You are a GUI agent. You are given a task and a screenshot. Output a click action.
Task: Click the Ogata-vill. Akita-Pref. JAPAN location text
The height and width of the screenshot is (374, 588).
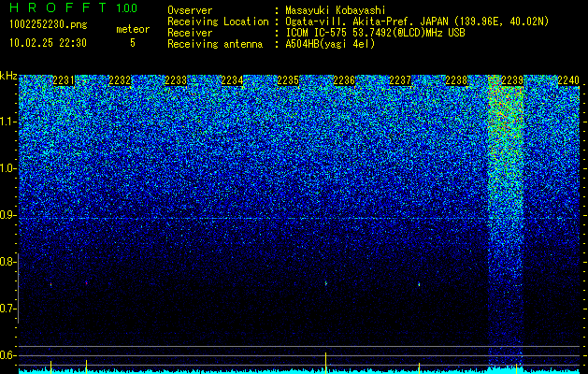[417, 22]
